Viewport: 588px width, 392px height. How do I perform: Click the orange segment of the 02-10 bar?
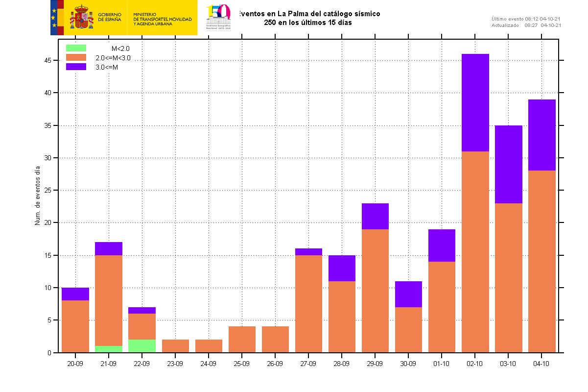(x=475, y=252)
